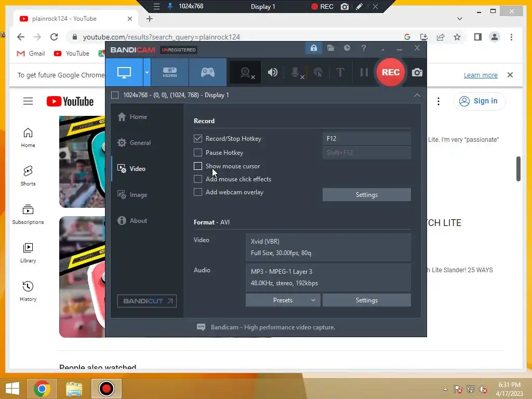Uncheck Record/Stop Hotkey checkbox
532x399 pixels.
click(x=198, y=138)
